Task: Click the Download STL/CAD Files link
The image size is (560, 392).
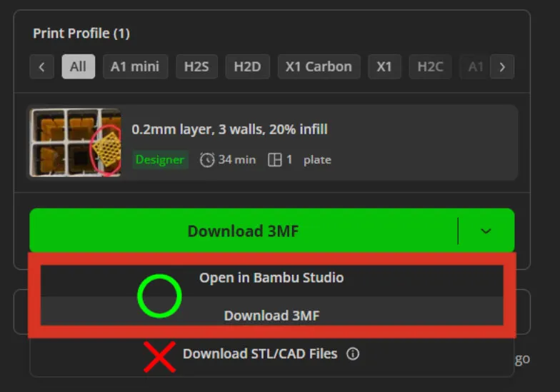Action: click(260, 354)
